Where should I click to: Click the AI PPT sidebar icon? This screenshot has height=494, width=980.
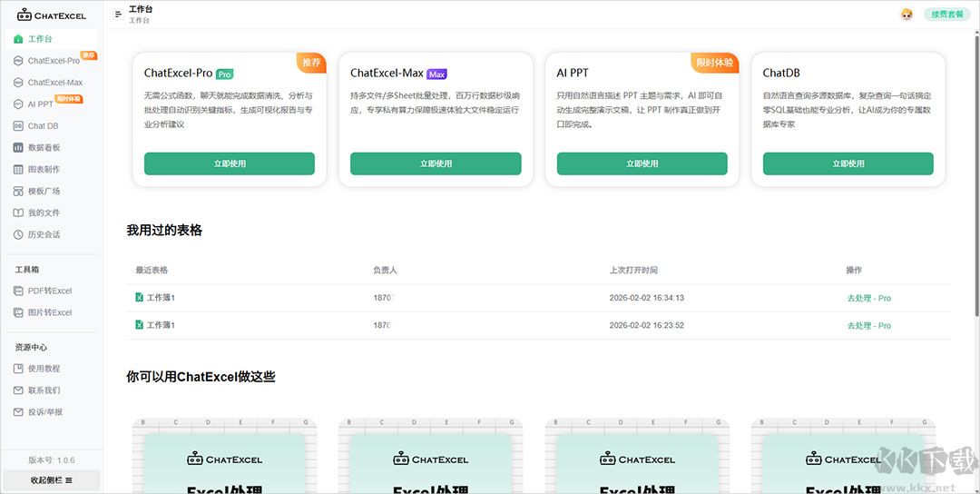coord(18,104)
